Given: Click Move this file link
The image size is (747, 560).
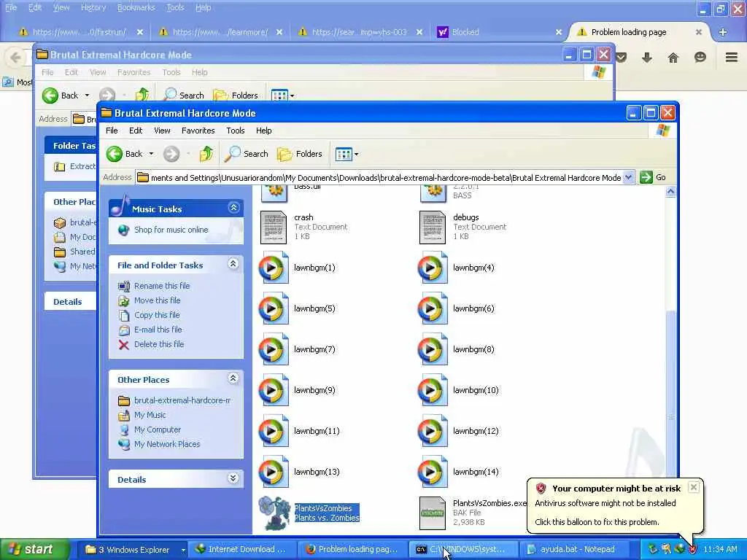Looking at the screenshot, I should (x=158, y=300).
